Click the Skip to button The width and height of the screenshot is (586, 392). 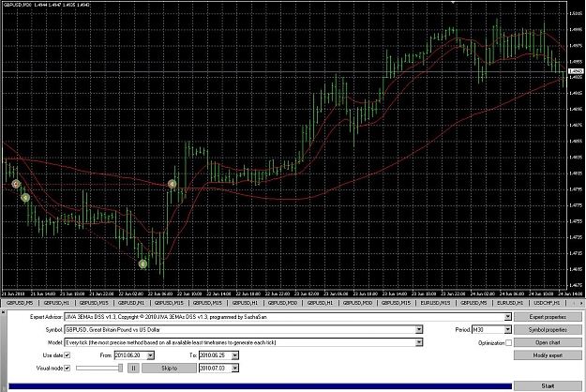[169, 368]
